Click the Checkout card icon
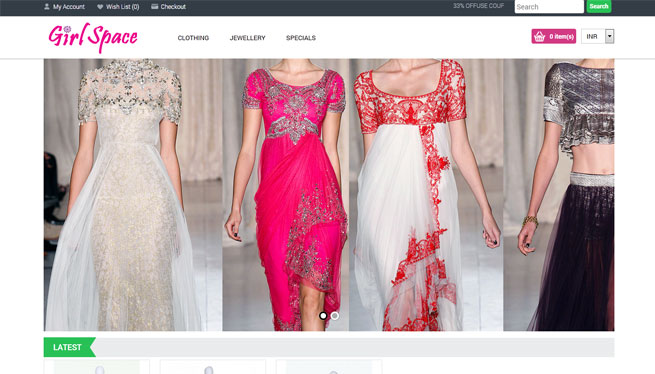 click(x=155, y=7)
